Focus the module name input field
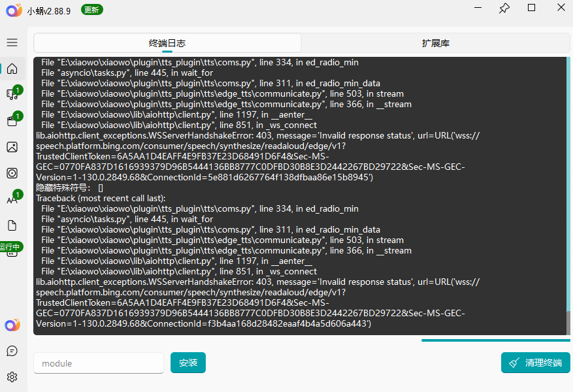This screenshot has width=573, height=392. [x=98, y=363]
